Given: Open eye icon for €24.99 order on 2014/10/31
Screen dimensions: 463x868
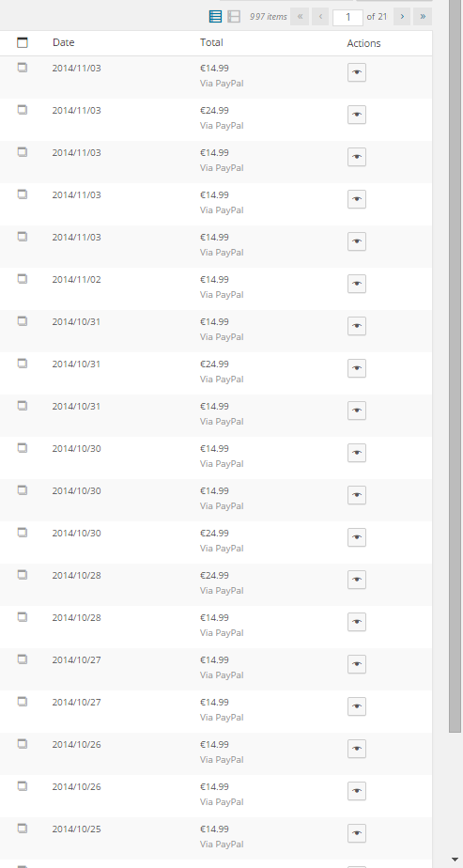Looking at the screenshot, I should (357, 368).
